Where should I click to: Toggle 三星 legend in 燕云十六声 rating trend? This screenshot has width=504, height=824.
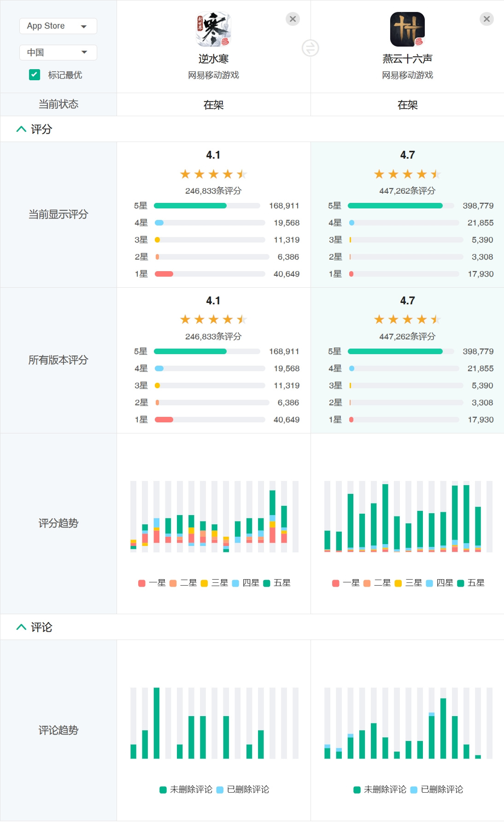point(409,583)
